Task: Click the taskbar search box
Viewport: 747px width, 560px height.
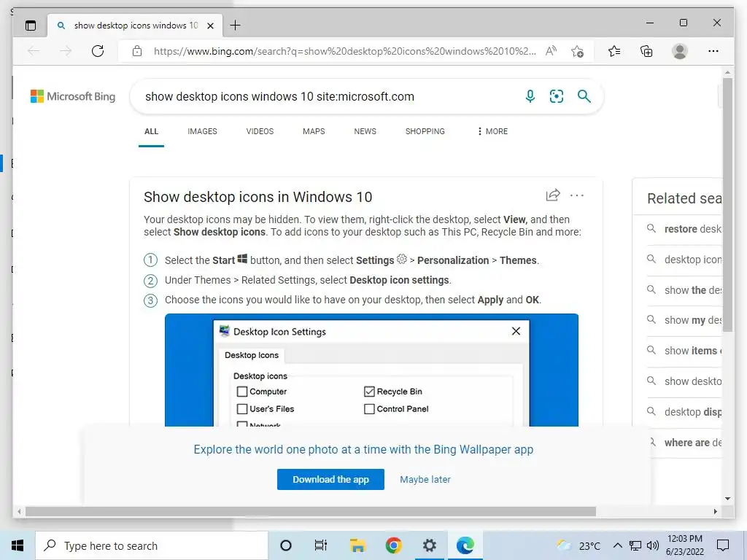Action: [x=152, y=545]
